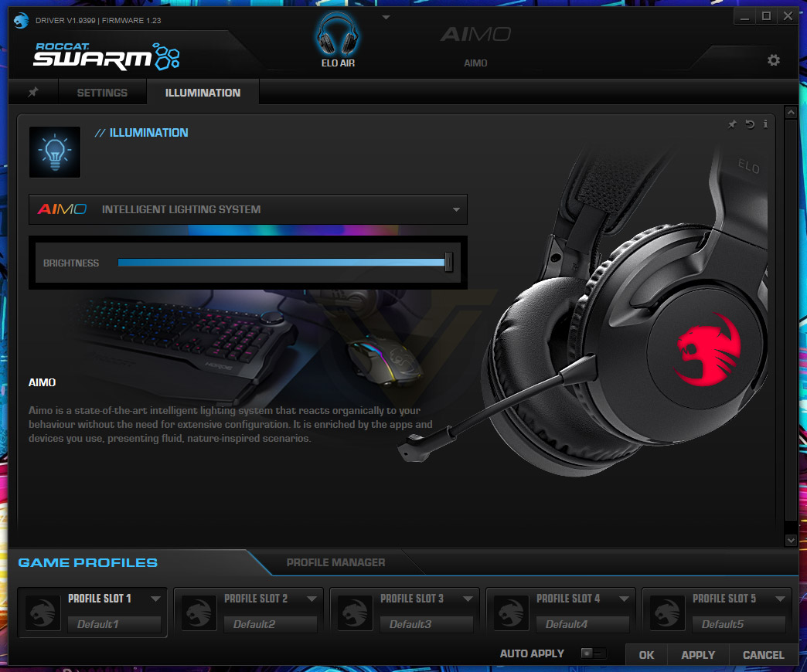This screenshot has height=672, width=807.
Task: Expand the device list arrow near headset
Action: pyautogui.click(x=386, y=18)
